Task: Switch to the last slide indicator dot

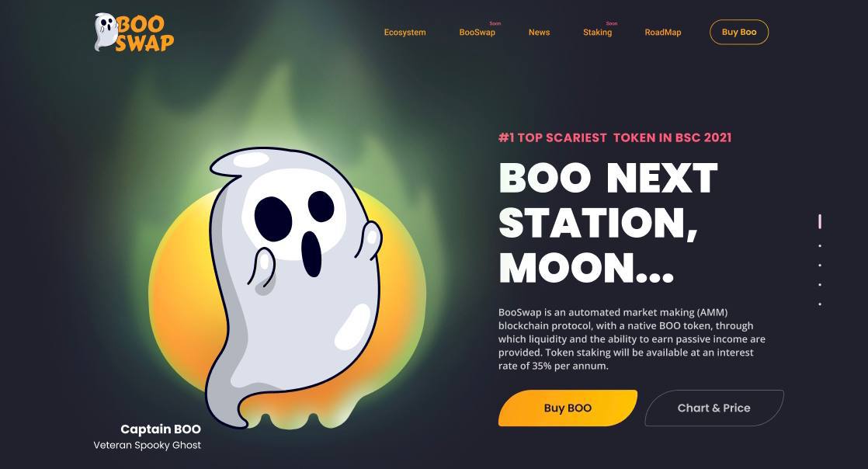Action: 820,304
